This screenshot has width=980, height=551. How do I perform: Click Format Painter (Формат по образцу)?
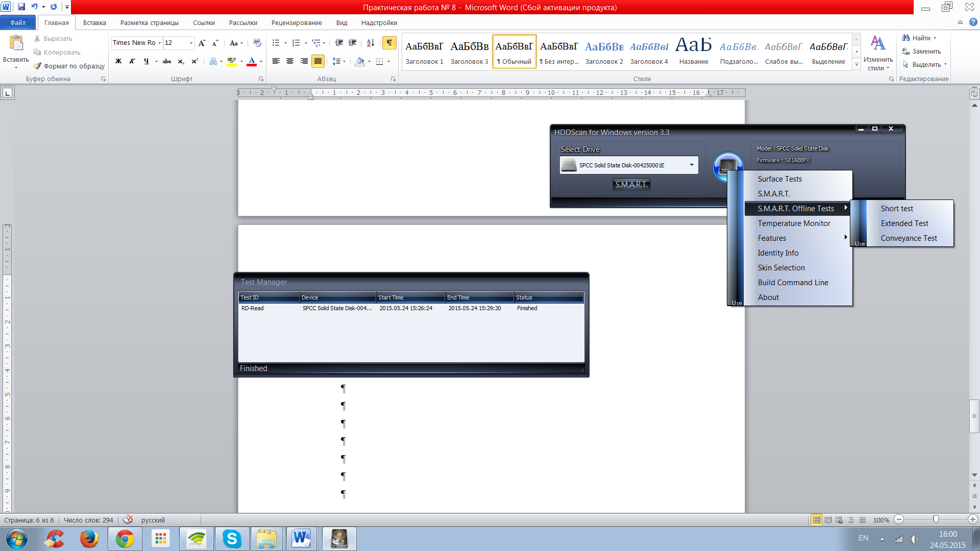pyautogui.click(x=69, y=66)
